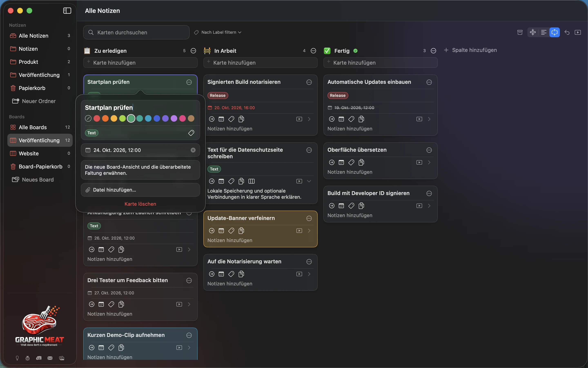Focus the Karten durchsuchen search field
Image resolution: width=588 pixels, height=368 pixels.
coord(136,32)
